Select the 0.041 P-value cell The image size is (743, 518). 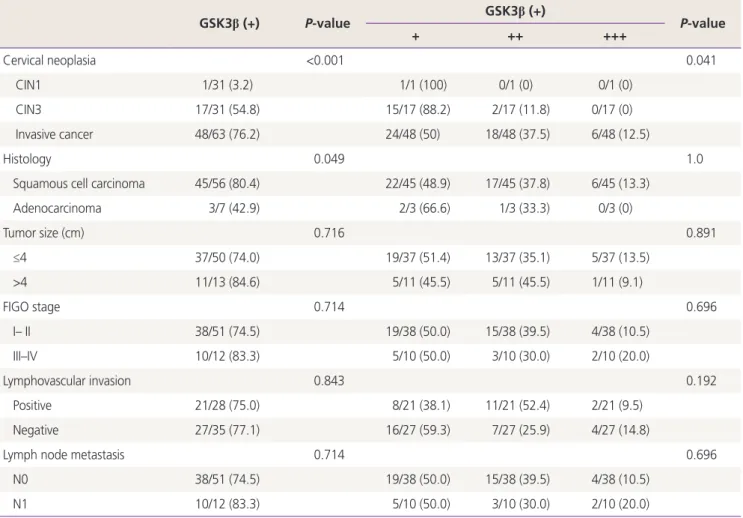click(701, 61)
